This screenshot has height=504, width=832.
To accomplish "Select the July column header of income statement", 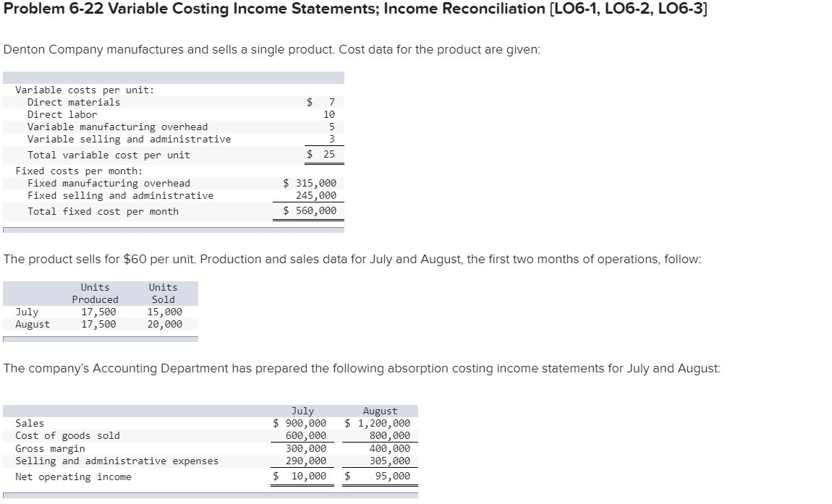I will (302, 411).
